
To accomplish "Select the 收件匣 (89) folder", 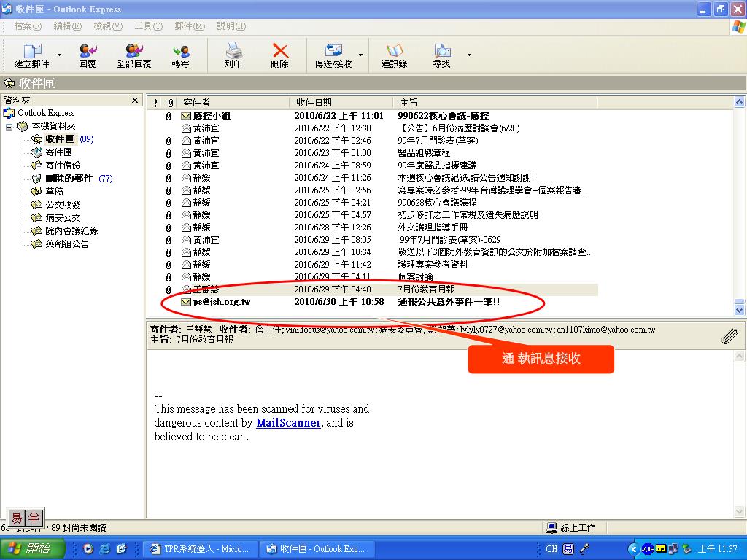I will coord(63,139).
